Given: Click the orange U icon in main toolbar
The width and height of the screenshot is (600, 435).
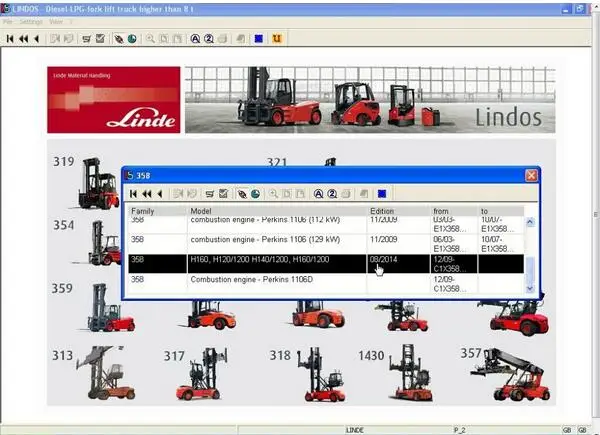Looking at the screenshot, I should (277, 39).
